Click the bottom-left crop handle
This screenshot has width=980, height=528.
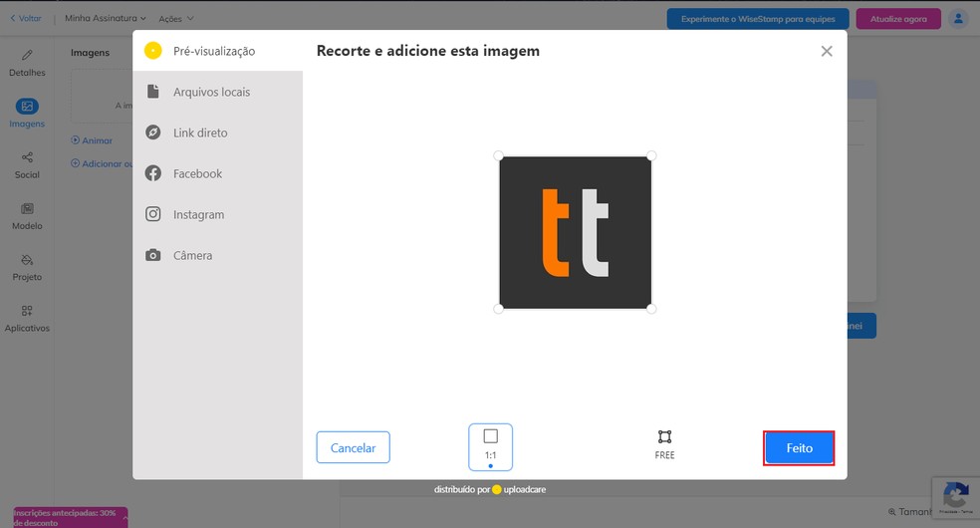pos(498,309)
